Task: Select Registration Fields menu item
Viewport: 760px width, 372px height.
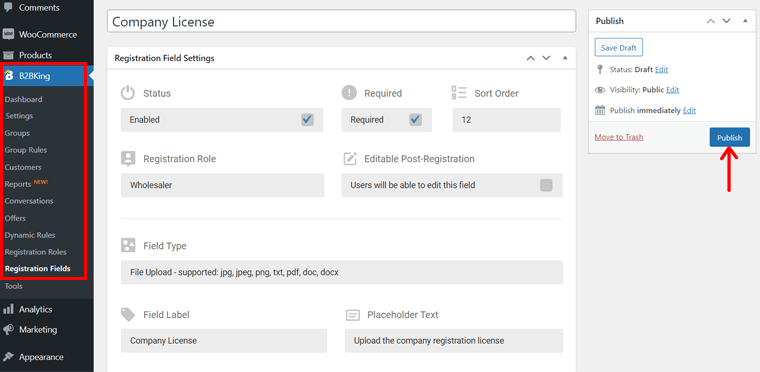Action: click(x=37, y=269)
